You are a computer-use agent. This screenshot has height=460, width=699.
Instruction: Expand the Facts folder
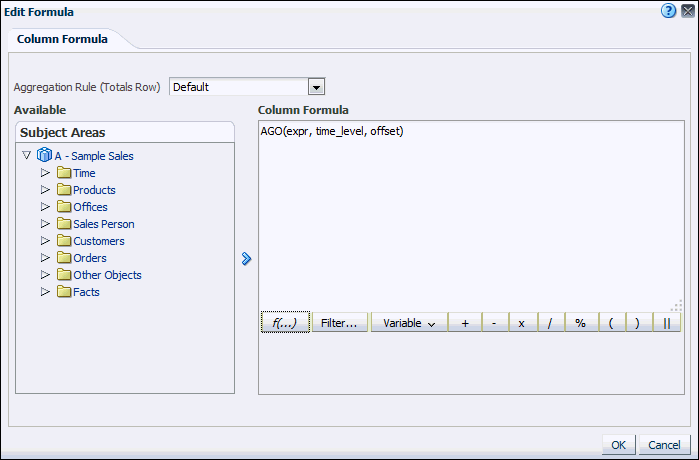click(45, 292)
